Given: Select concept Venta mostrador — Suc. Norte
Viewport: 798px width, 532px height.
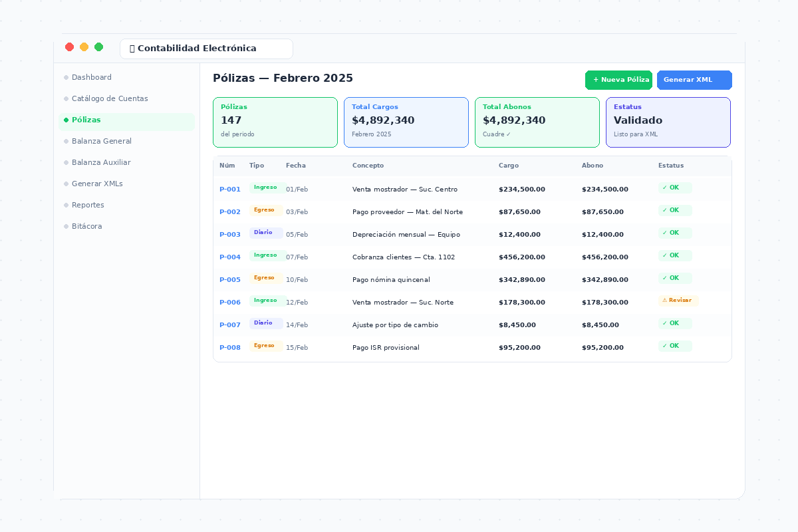Looking at the screenshot, I should click(x=403, y=303).
